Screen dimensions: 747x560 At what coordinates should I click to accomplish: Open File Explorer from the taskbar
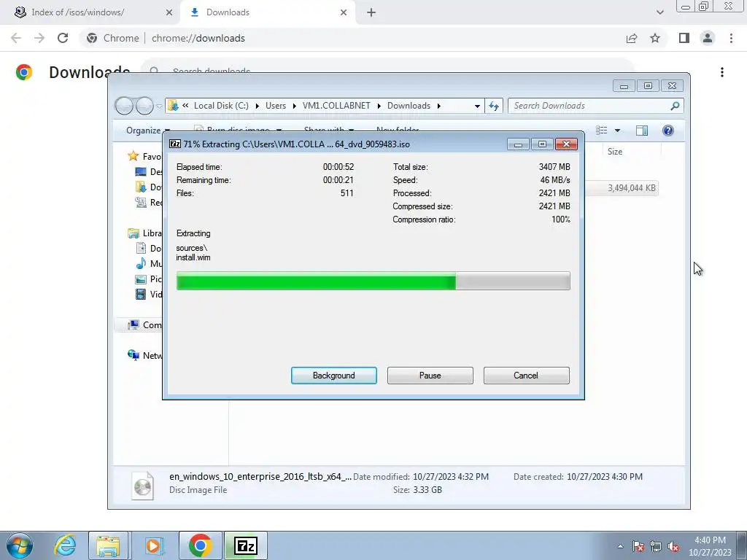tap(108, 545)
